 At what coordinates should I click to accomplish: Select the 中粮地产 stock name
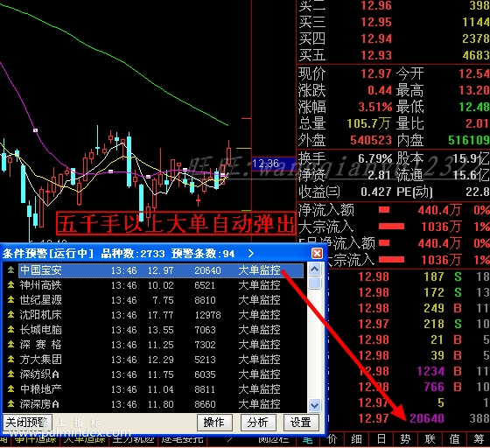(x=40, y=389)
